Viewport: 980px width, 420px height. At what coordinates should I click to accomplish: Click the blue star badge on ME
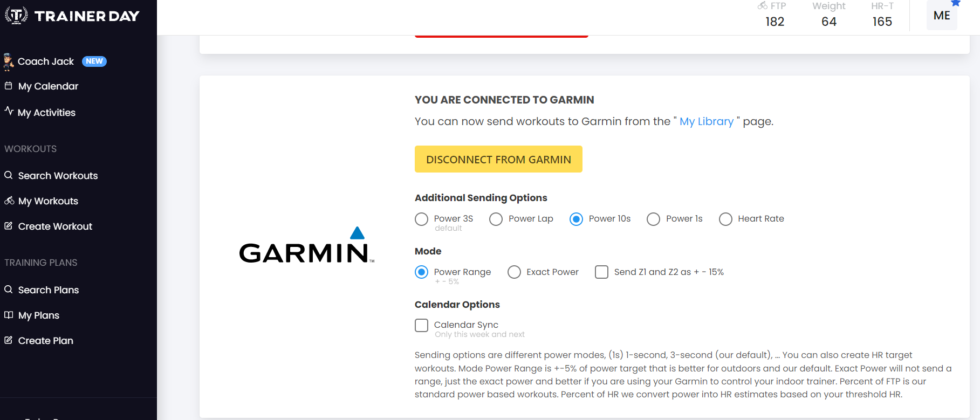[x=956, y=3]
